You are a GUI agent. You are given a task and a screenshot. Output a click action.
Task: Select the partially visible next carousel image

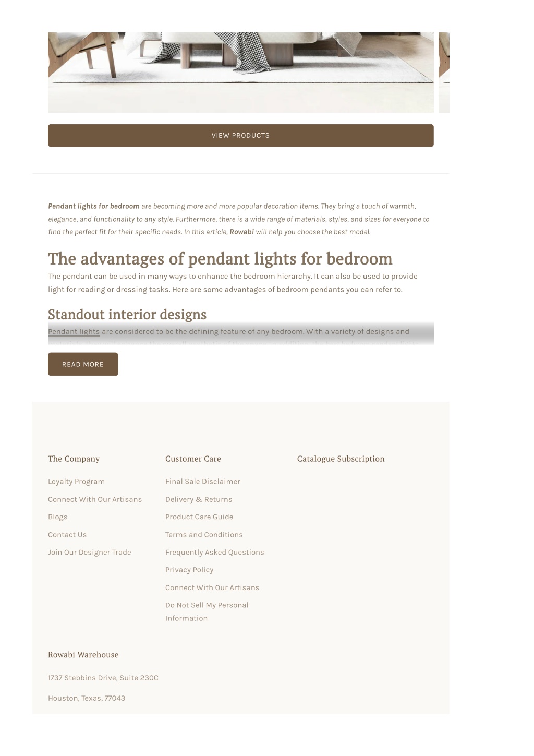pyautogui.click(x=444, y=73)
